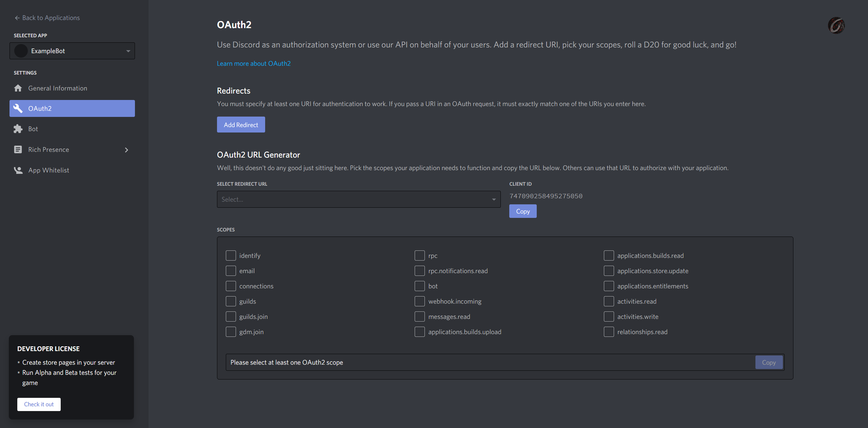Enable the bot scope checkbox
868x428 pixels.
pyautogui.click(x=419, y=286)
